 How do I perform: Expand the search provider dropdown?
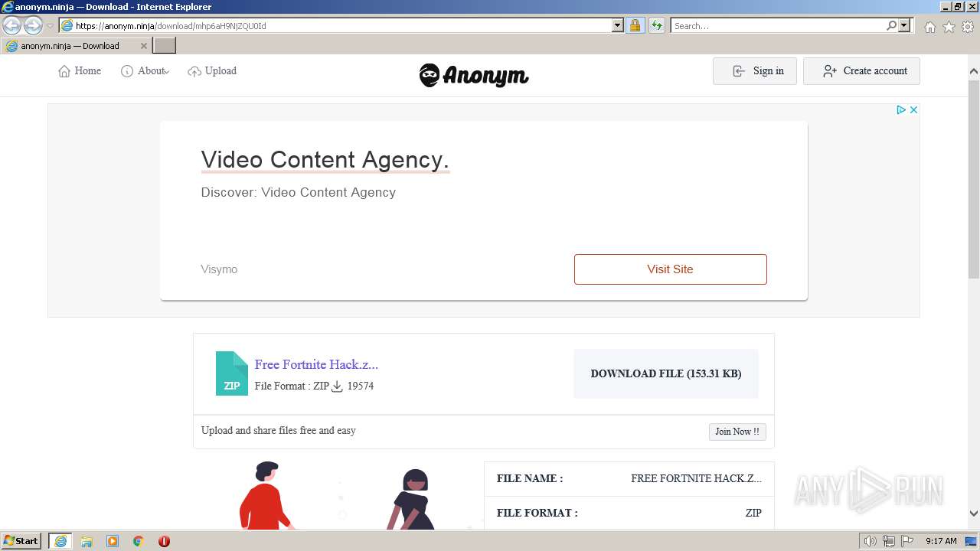904,26
